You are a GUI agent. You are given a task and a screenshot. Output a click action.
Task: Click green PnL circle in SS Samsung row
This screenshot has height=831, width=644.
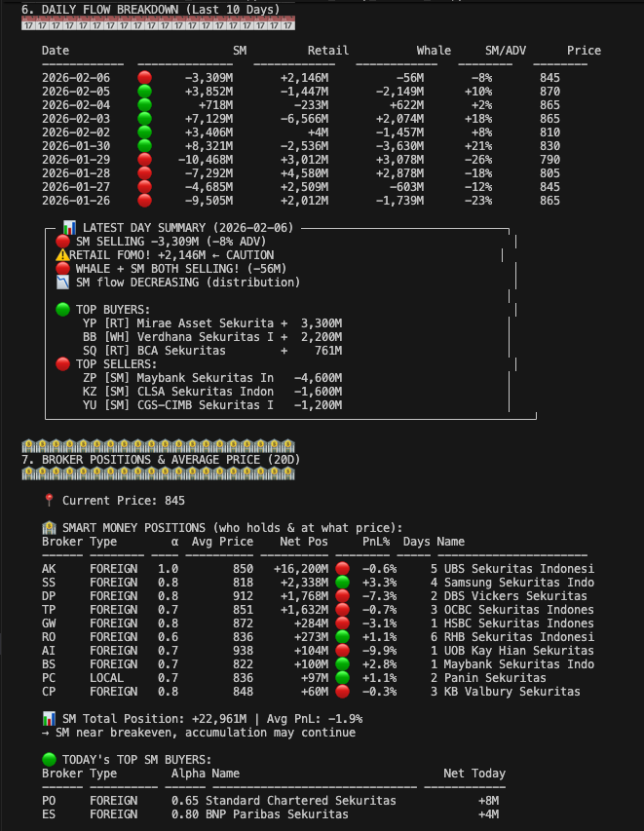click(x=342, y=583)
